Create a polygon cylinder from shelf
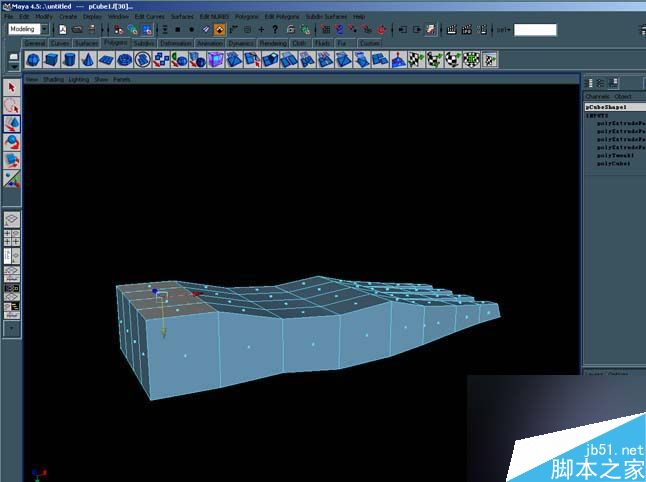Viewport: 646px width, 482px height. (69, 60)
